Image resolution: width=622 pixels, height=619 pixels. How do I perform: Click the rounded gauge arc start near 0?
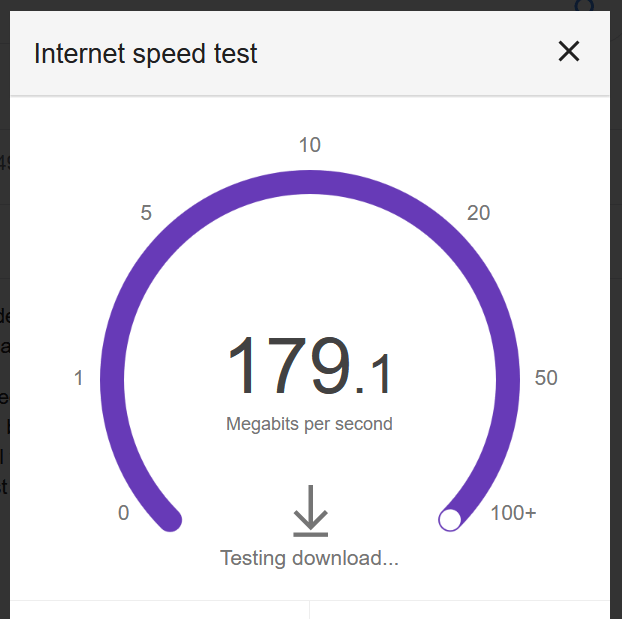[169, 518]
